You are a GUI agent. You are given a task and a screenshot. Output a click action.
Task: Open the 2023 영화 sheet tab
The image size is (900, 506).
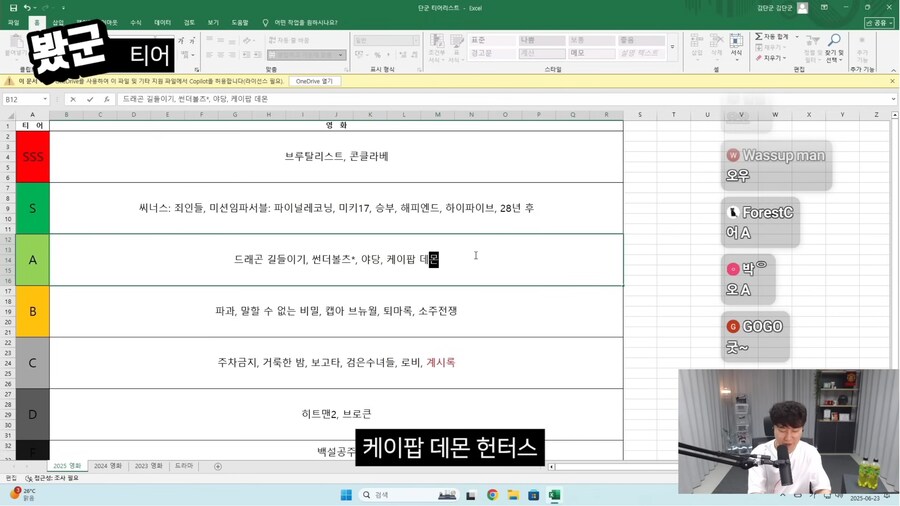[149, 466]
